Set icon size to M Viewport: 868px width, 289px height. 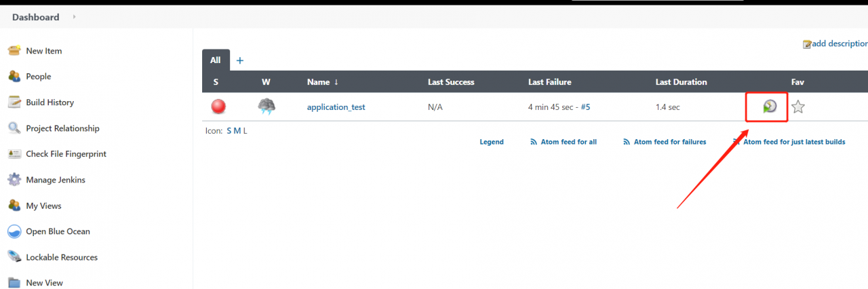click(237, 131)
